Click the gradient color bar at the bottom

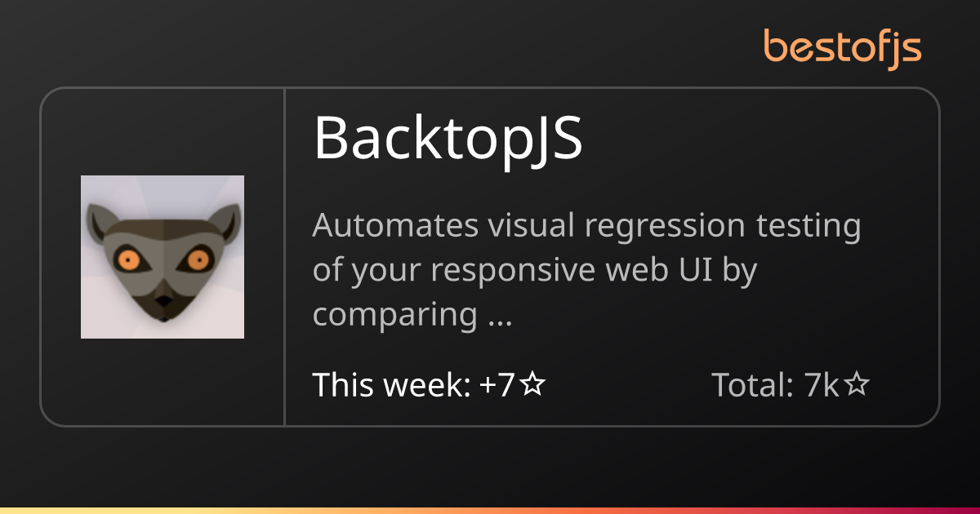pos(490,510)
